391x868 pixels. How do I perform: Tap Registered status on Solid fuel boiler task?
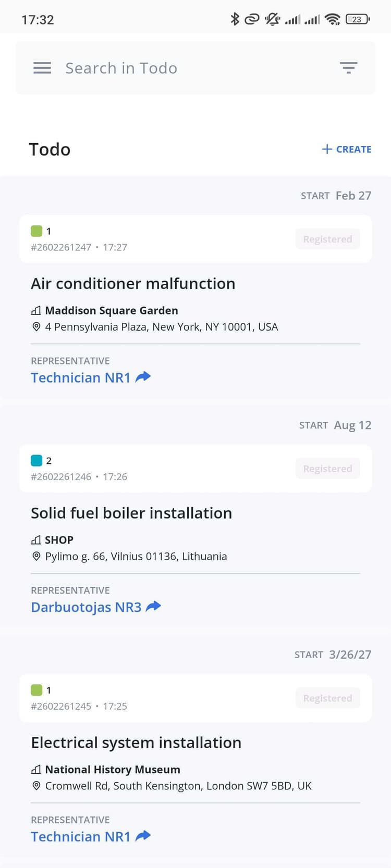pyautogui.click(x=327, y=469)
